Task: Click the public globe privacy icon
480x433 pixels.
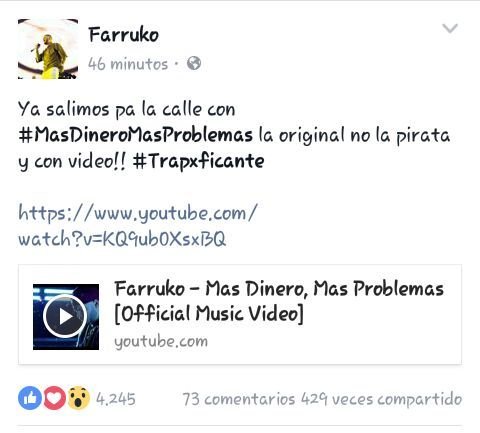Action: pyautogui.click(x=194, y=63)
